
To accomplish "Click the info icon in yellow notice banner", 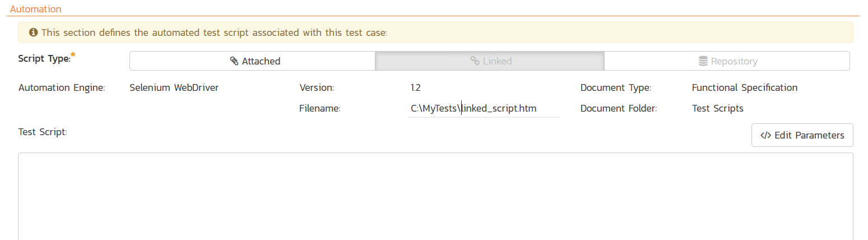I will (33, 33).
